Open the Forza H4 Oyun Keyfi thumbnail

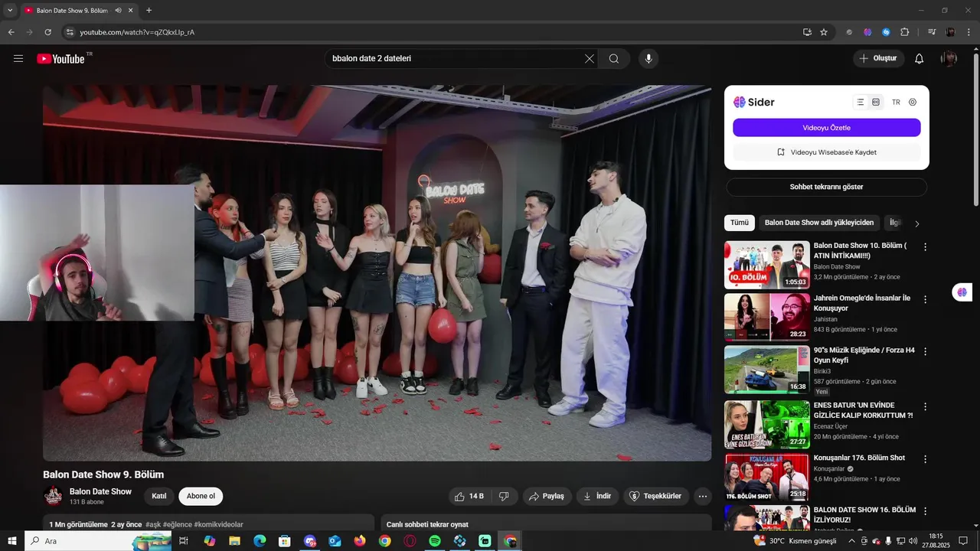pos(767,370)
